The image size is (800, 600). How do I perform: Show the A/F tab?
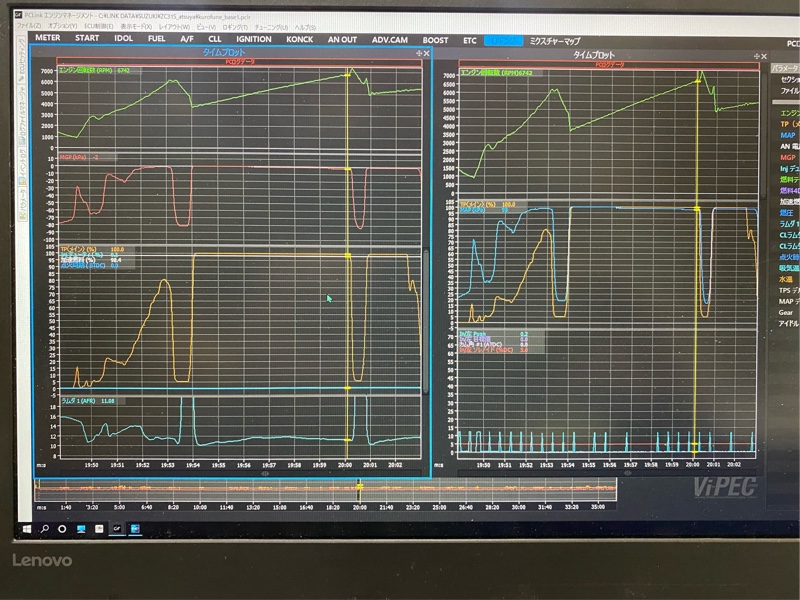[187, 39]
